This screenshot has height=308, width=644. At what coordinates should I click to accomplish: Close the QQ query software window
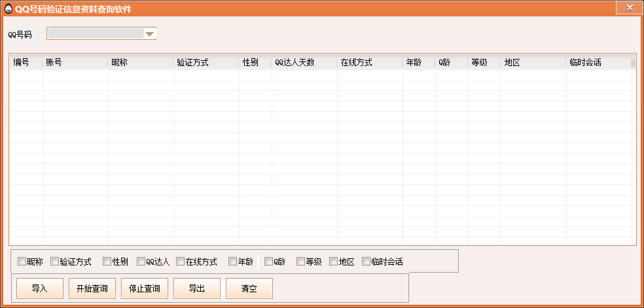coord(629,7)
